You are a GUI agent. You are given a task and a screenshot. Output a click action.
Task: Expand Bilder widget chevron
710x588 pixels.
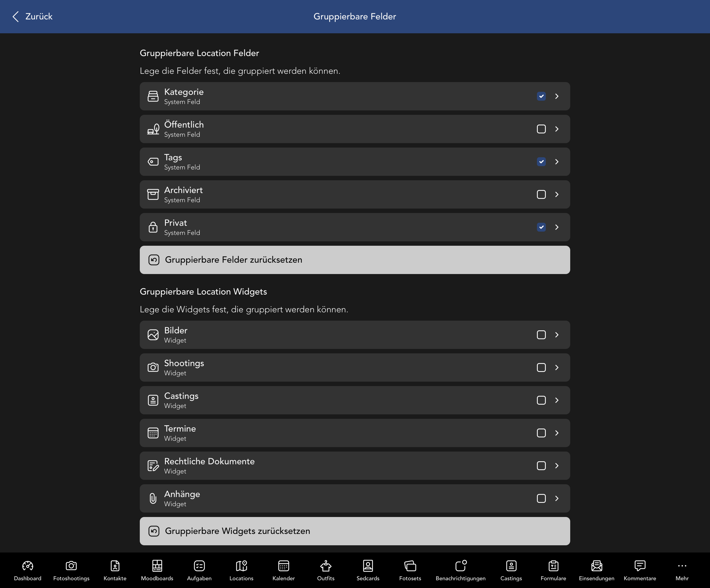[557, 335]
